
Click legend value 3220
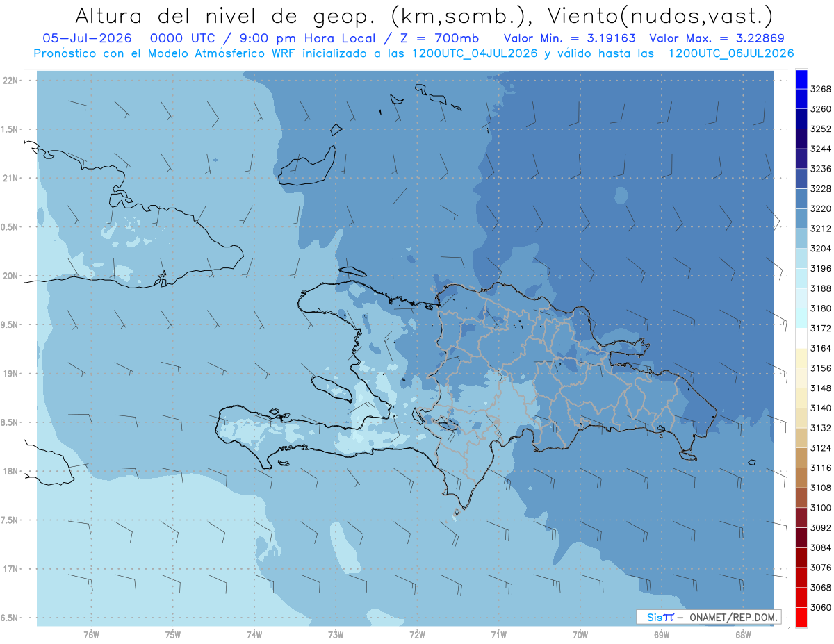pos(821,208)
